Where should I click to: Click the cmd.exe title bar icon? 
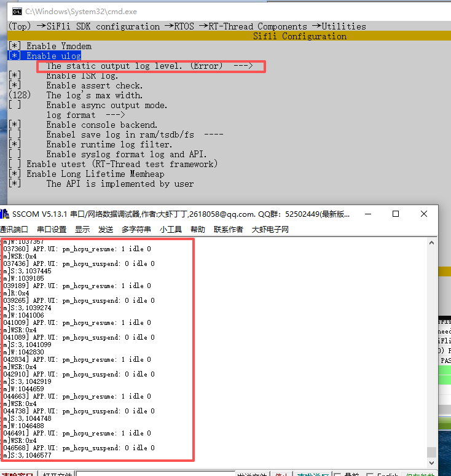17,11
